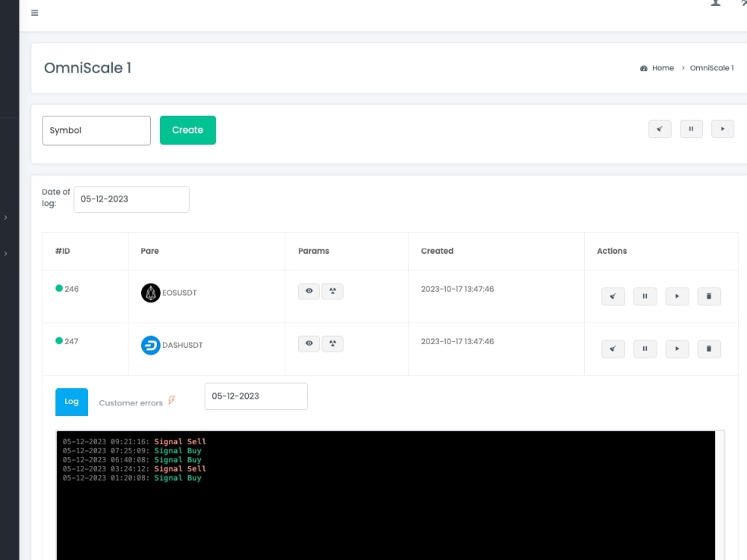Toggle the sidebar with the hamburger icon
The height and width of the screenshot is (560, 747).
pyautogui.click(x=34, y=13)
